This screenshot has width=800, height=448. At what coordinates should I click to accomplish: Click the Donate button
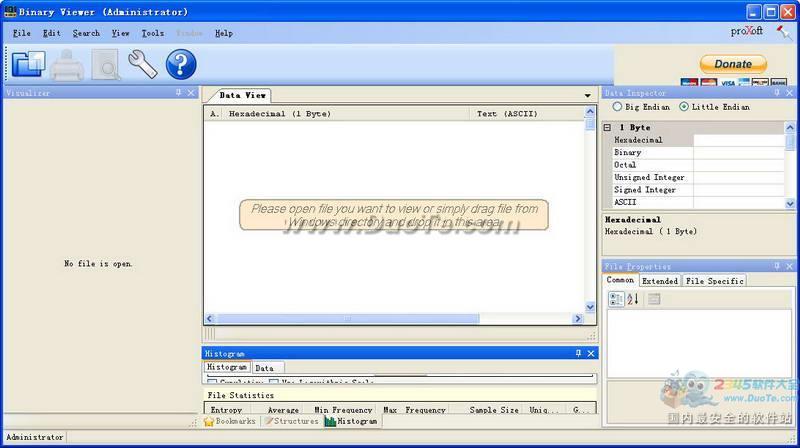[733, 64]
